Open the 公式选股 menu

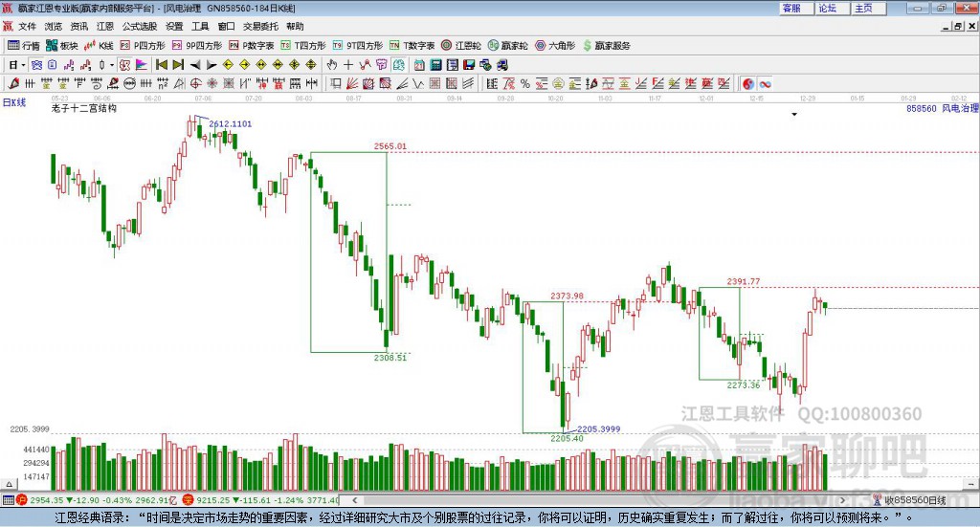click(140, 26)
